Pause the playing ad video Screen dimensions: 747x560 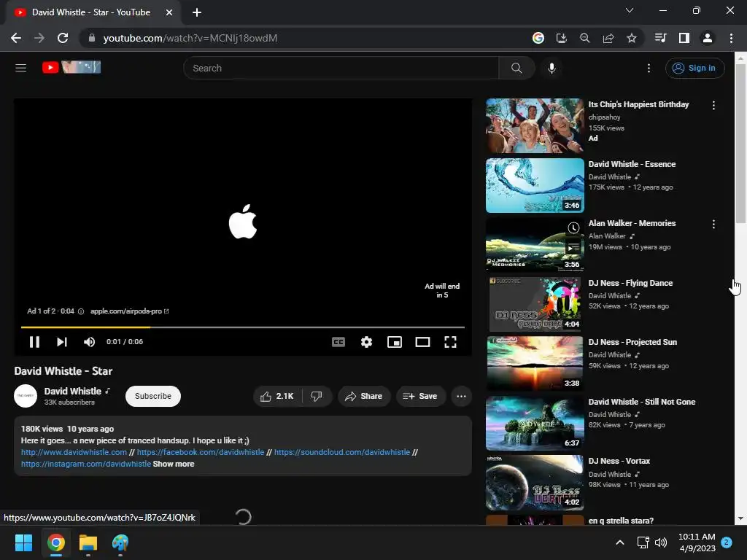[34, 342]
